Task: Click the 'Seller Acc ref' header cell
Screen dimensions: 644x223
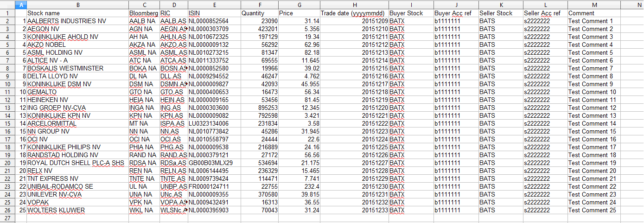Action: (545, 13)
